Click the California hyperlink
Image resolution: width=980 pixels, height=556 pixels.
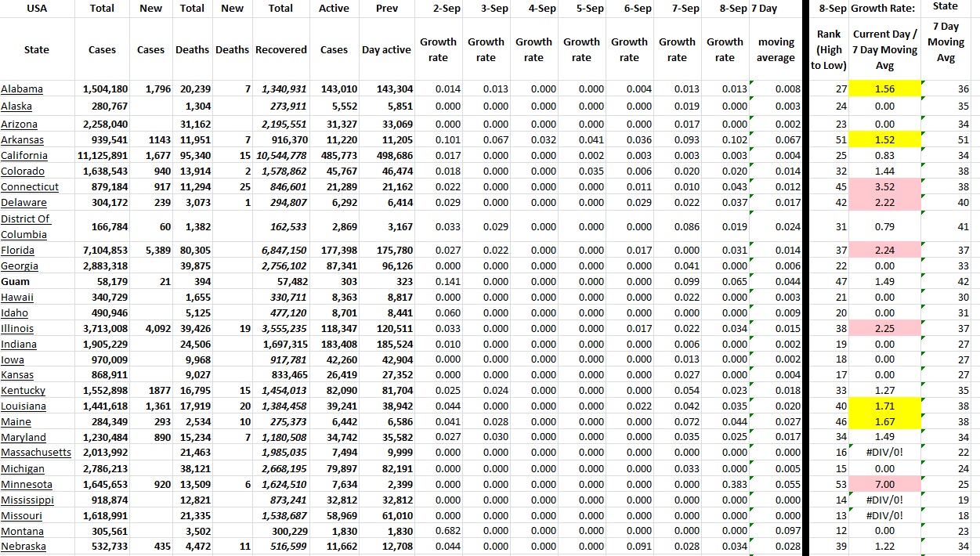[24, 156]
